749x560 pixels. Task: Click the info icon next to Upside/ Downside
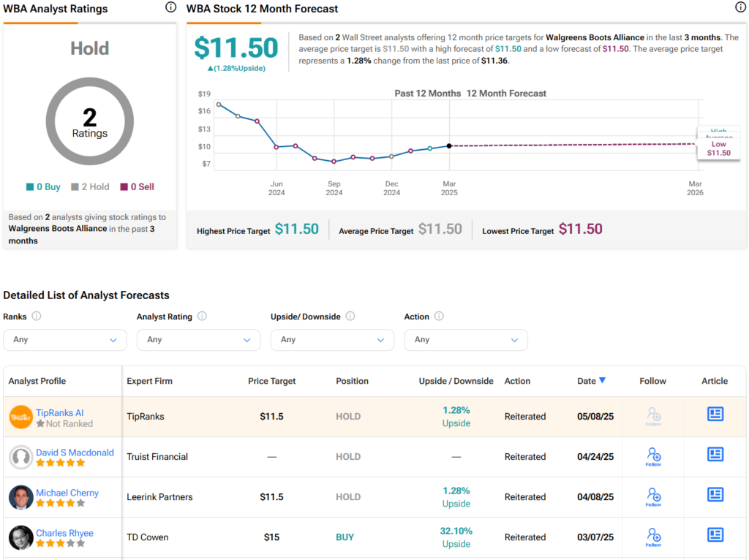coord(350,316)
